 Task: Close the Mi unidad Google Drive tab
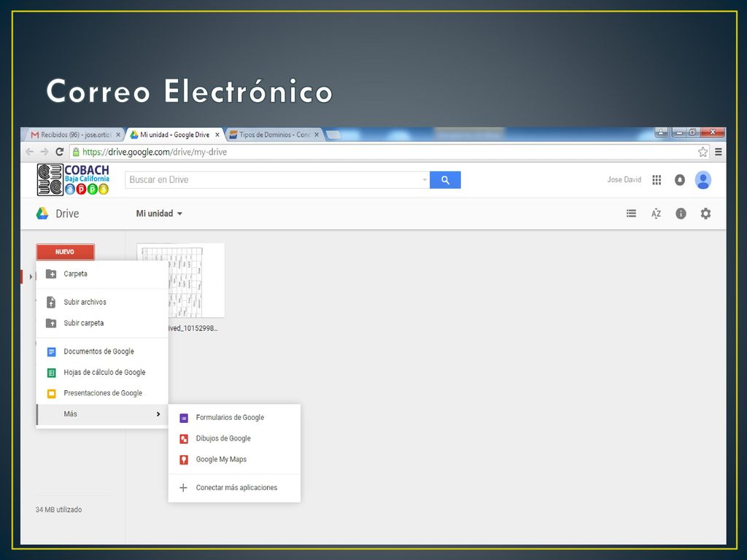[x=217, y=135]
